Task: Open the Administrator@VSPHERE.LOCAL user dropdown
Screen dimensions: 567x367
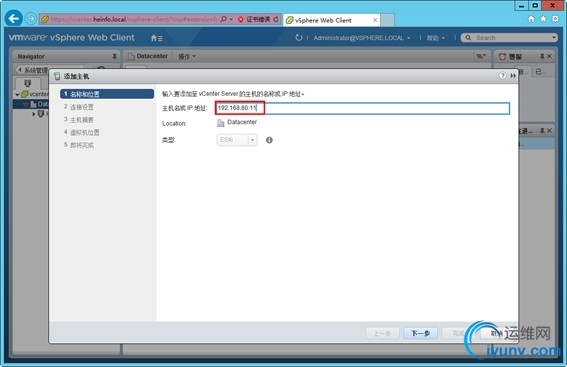Action: tap(362, 38)
